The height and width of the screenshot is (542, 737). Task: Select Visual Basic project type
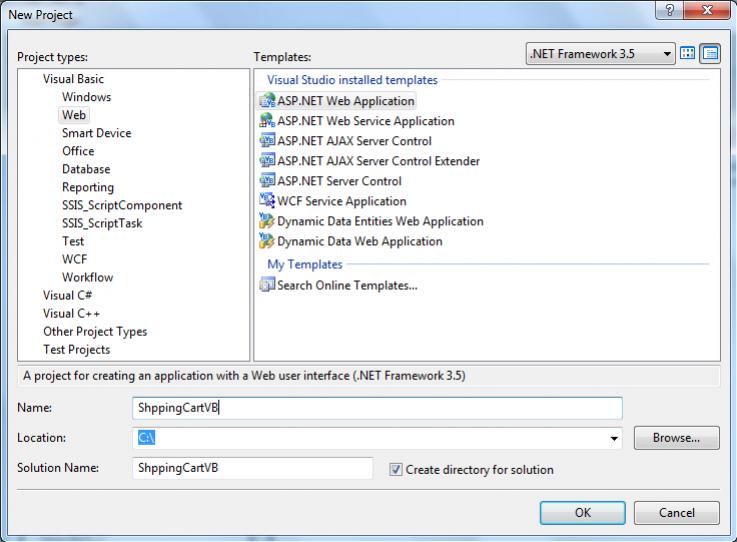click(73, 79)
